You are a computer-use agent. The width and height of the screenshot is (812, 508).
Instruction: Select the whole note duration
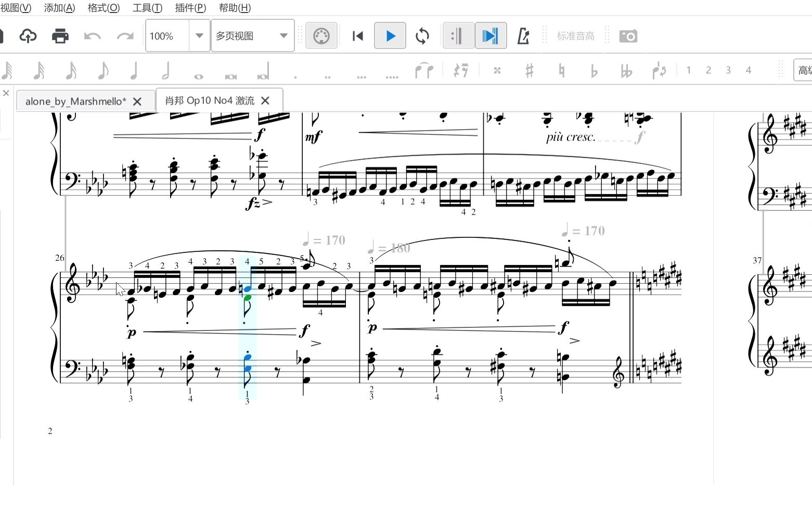point(198,76)
